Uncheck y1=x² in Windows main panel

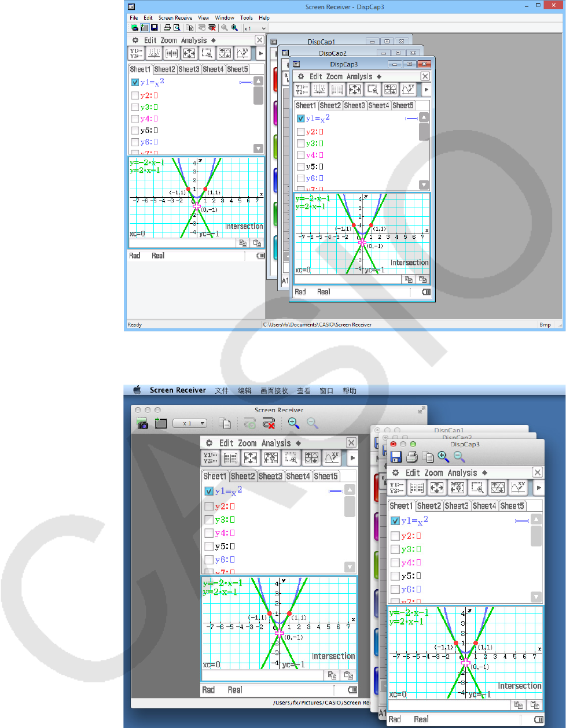coord(135,82)
